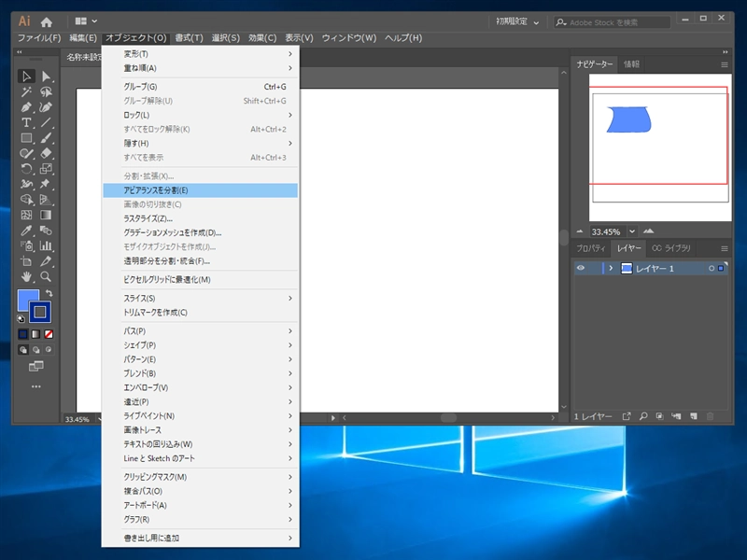Select the Gradient tool
Image resolution: width=747 pixels, height=560 pixels.
tap(46, 215)
